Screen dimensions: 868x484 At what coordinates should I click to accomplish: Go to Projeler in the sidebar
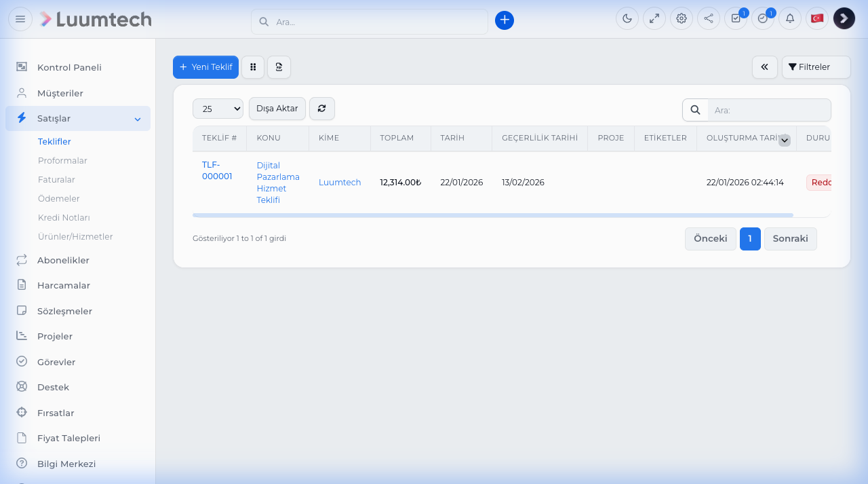(x=55, y=337)
